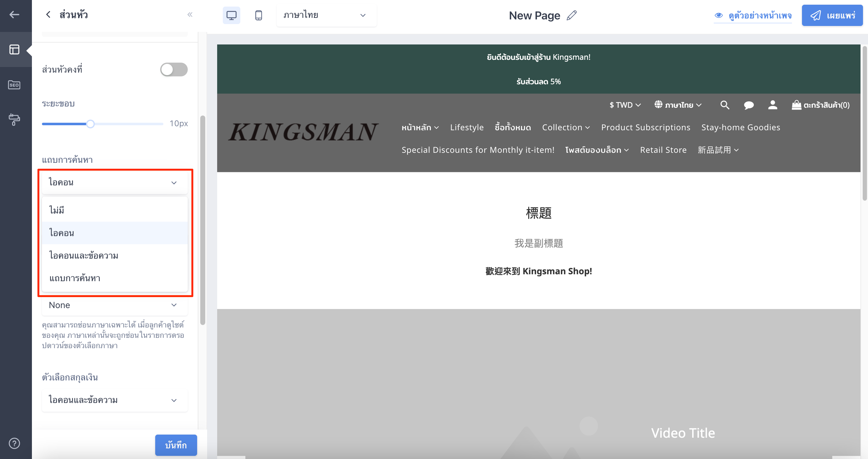Collapse the side panel with double chevron
Image resolution: width=868 pixels, height=459 pixels.
190,14
